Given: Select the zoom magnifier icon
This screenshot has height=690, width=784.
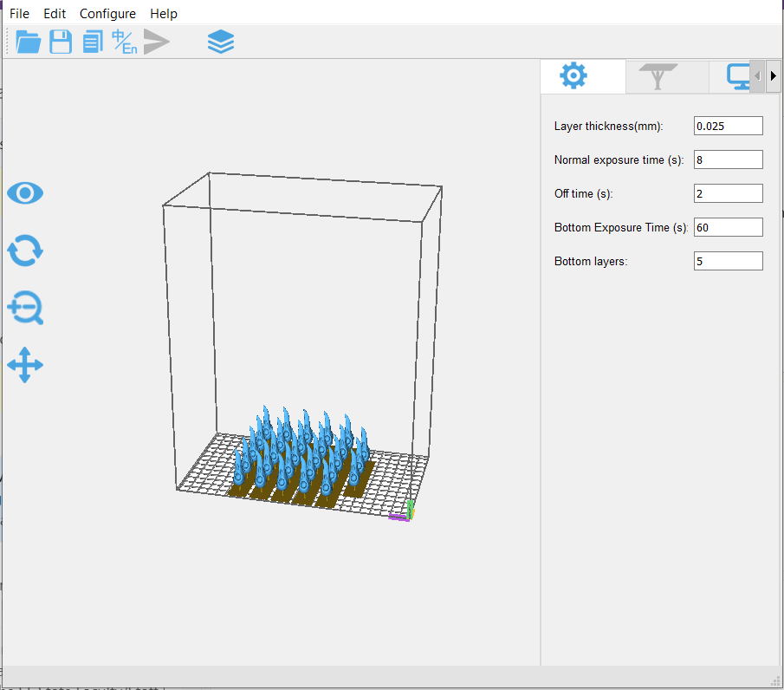Looking at the screenshot, I should point(25,307).
